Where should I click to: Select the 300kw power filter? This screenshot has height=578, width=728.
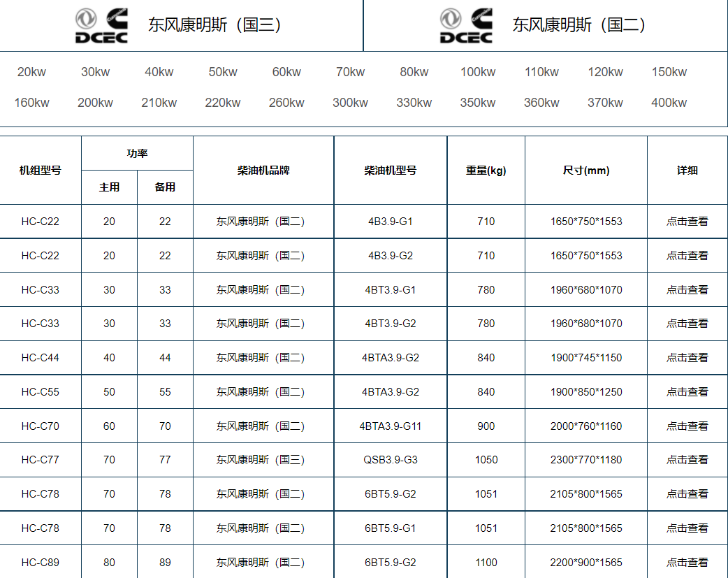click(350, 103)
